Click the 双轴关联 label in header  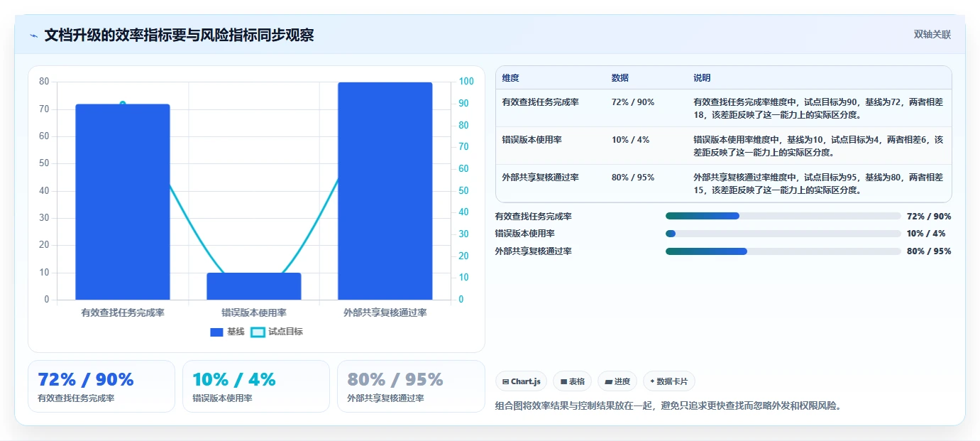point(932,34)
